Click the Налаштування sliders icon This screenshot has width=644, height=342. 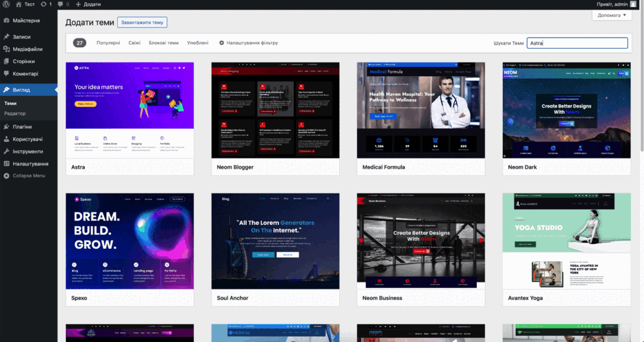click(6, 164)
